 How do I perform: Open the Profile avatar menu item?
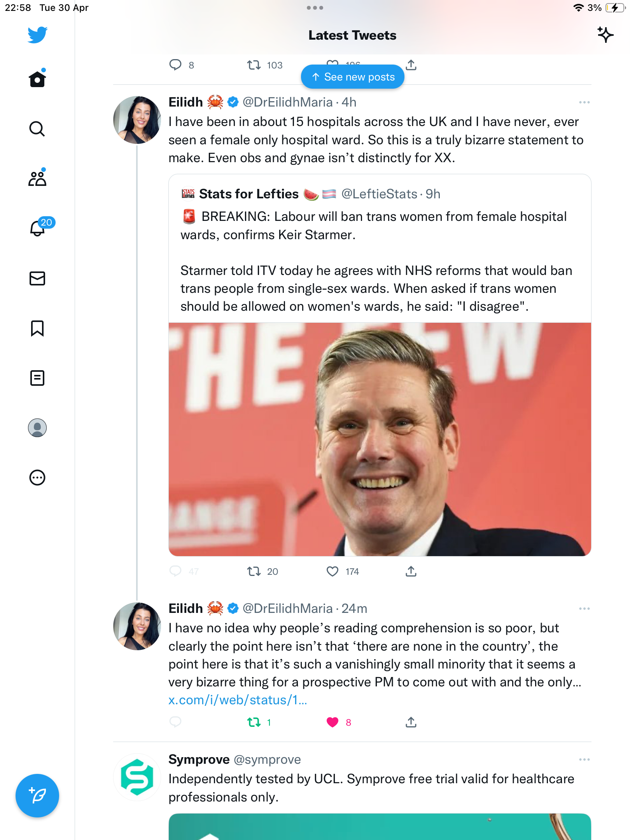click(37, 428)
